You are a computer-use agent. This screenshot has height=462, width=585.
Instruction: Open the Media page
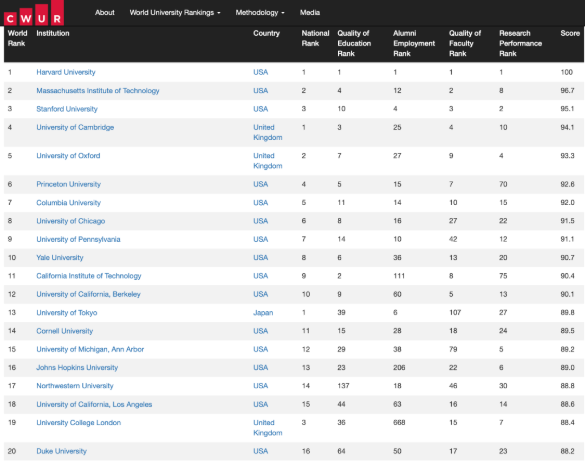tap(310, 13)
